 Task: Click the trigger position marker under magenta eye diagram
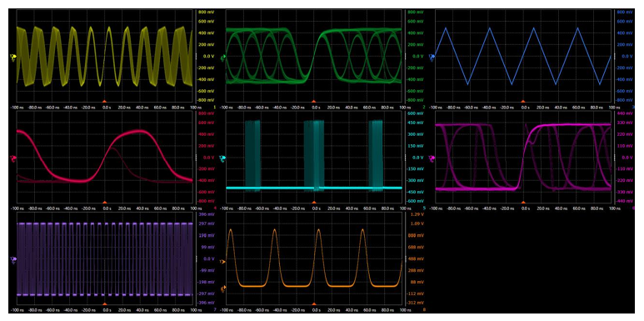click(523, 203)
